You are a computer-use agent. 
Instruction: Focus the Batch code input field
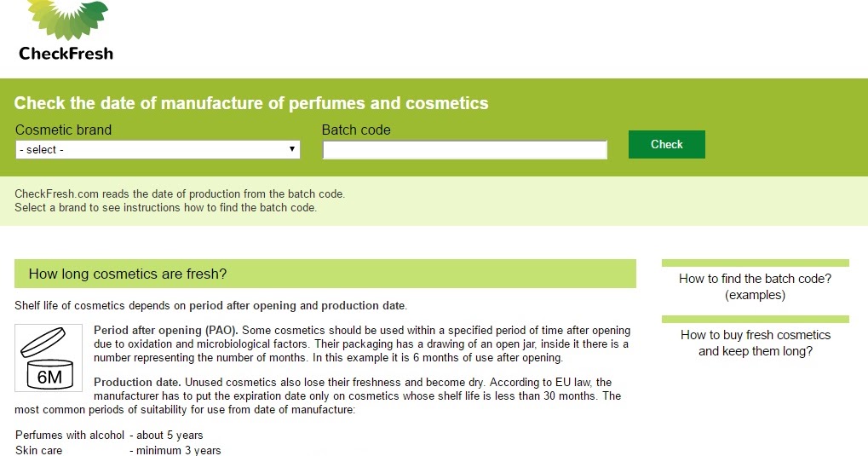tap(464, 150)
